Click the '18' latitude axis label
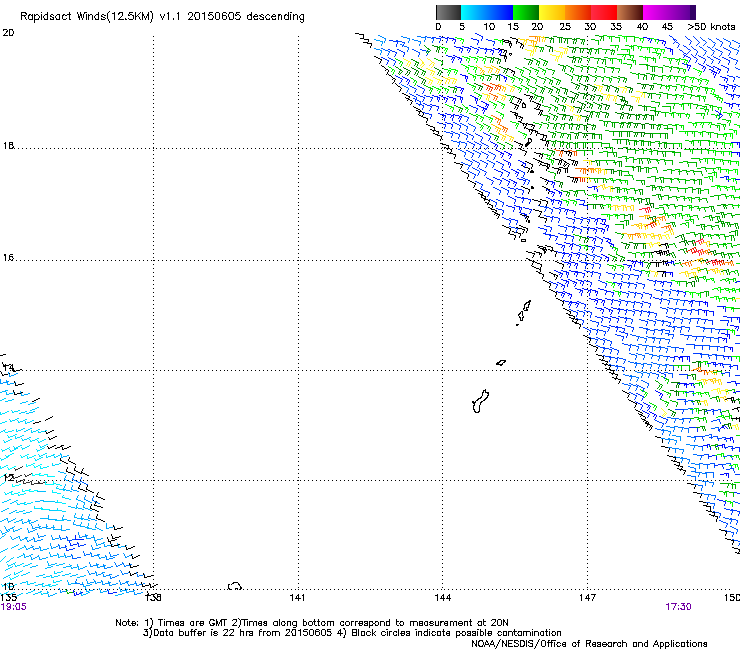740x650 pixels. pos(8,146)
